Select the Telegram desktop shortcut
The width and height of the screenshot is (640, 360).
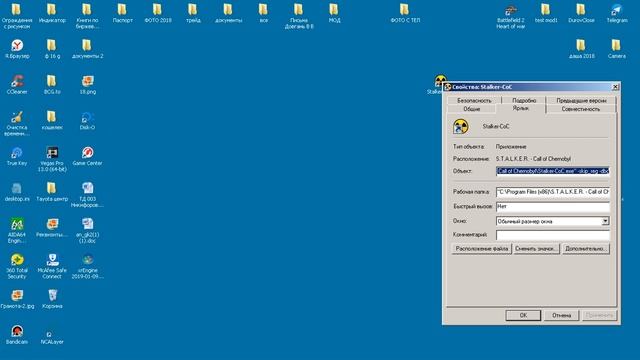coord(617,13)
